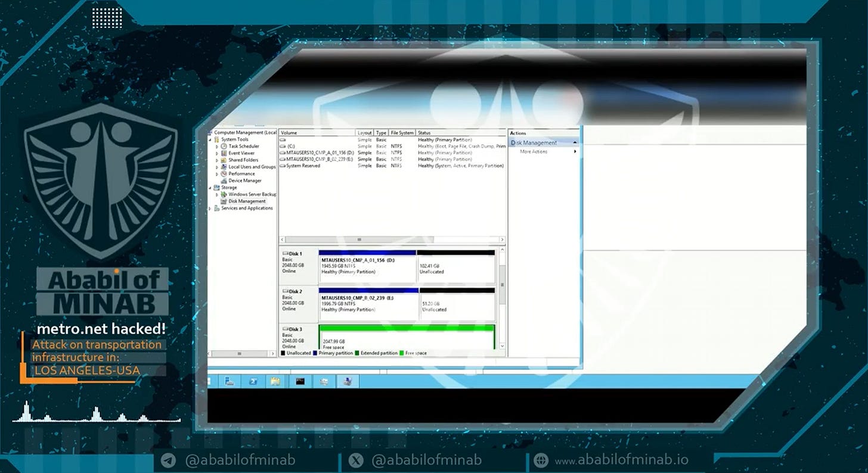Click the Local Users and Groups icon
Viewport: 868px width, 473px height.
224,167
